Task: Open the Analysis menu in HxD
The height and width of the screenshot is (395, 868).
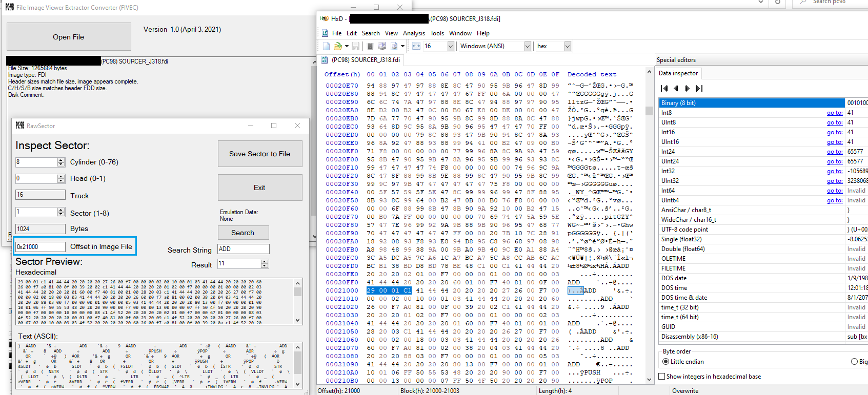Action: 414,33
